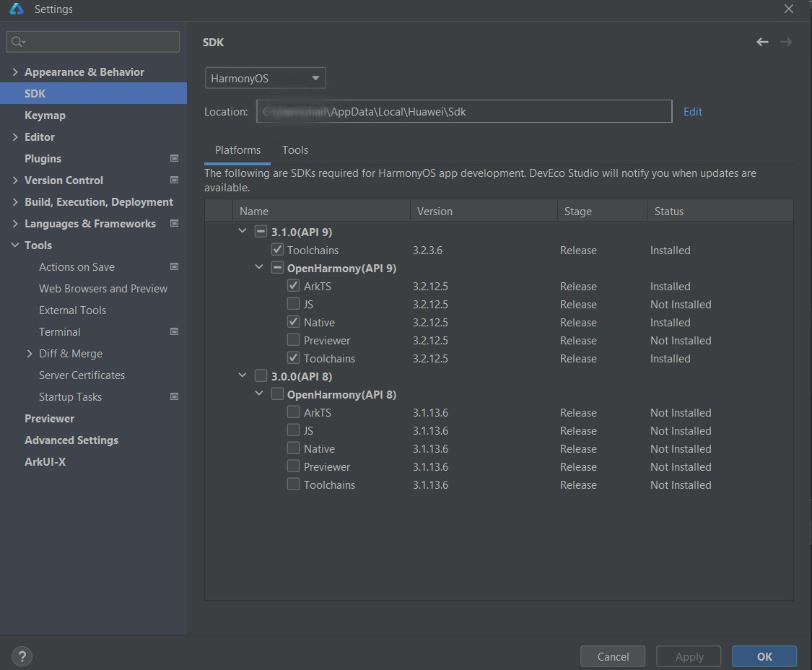Viewport: 812px width, 670px height.
Task: Check the 3.0.0(API 8) group checkbox
Action: coord(261,376)
